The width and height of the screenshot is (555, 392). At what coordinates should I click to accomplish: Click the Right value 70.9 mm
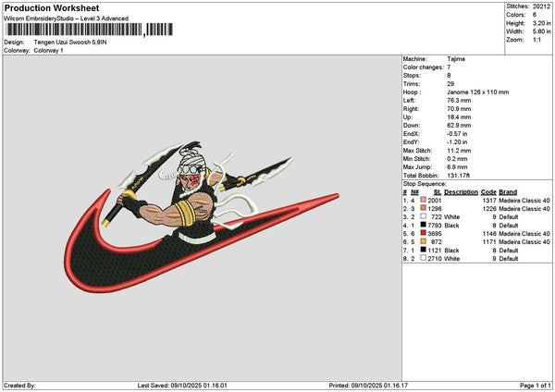[x=459, y=109]
